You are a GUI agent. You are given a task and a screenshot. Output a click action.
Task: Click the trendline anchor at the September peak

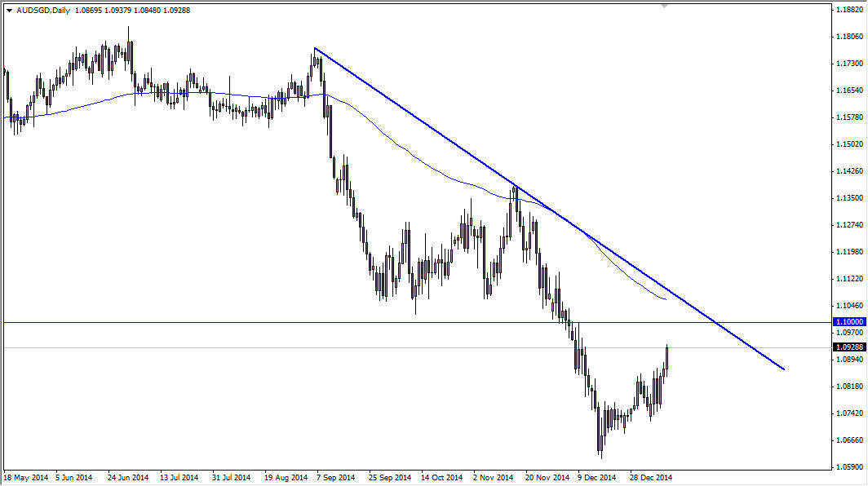pyautogui.click(x=314, y=48)
